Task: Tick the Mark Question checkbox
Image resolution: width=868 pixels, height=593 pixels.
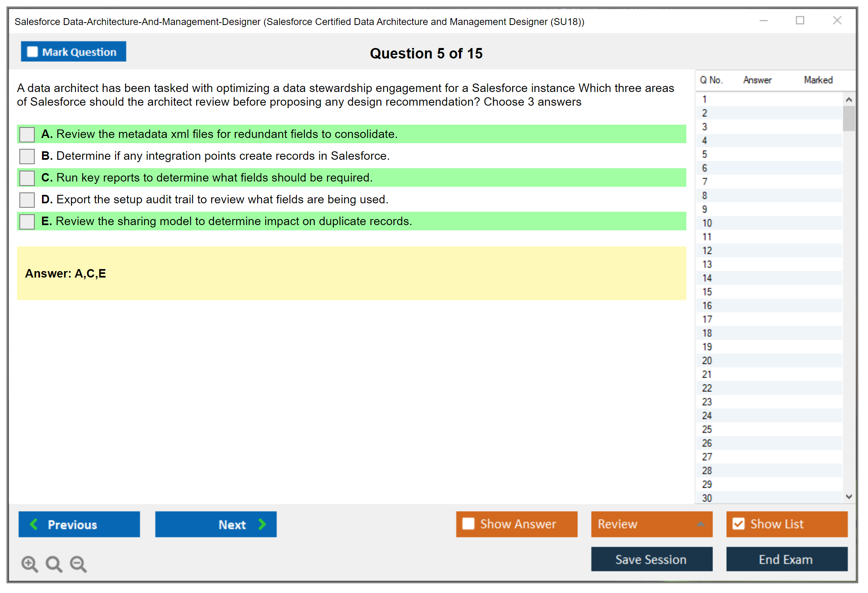Action: (x=32, y=52)
